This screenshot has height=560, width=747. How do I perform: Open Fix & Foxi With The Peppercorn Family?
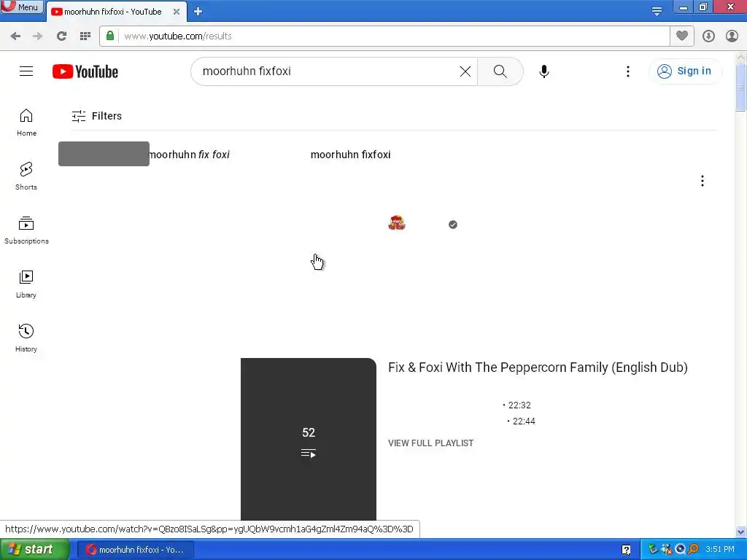tap(538, 367)
